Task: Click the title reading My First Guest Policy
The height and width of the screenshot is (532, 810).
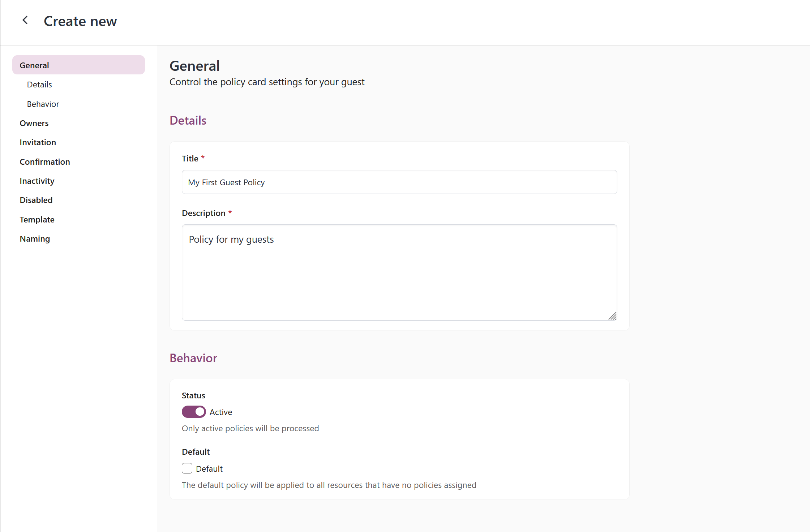Action: pos(226,182)
